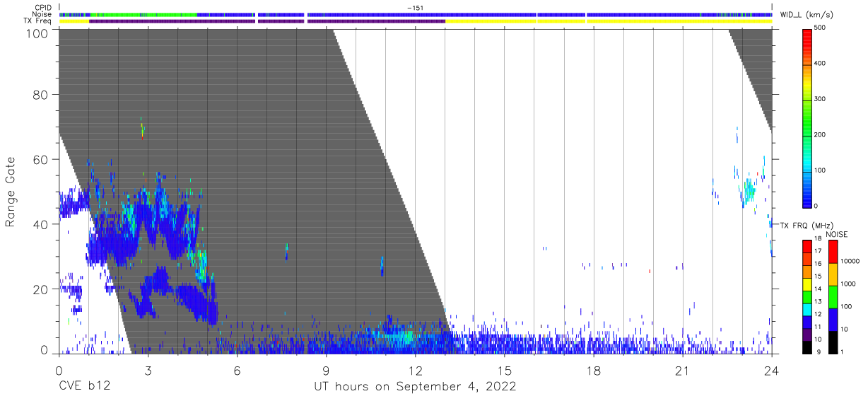This screenshot has width=868, height=401.
Task: Click the 20 tick on the Range Gate axis
Action: [40, 289]
